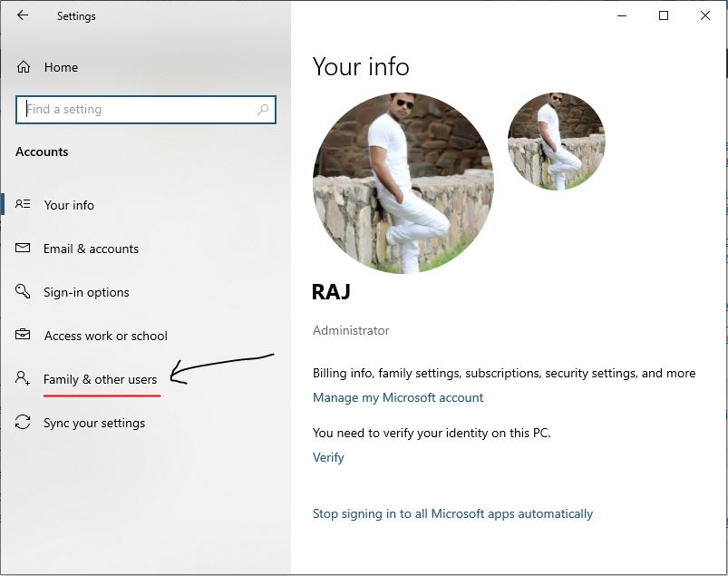Image resolution: width=728 pixels, height=576 pixels.
Task: Click Stop signing in to all Microsoft apps automatically
Action: click(452, 513)
